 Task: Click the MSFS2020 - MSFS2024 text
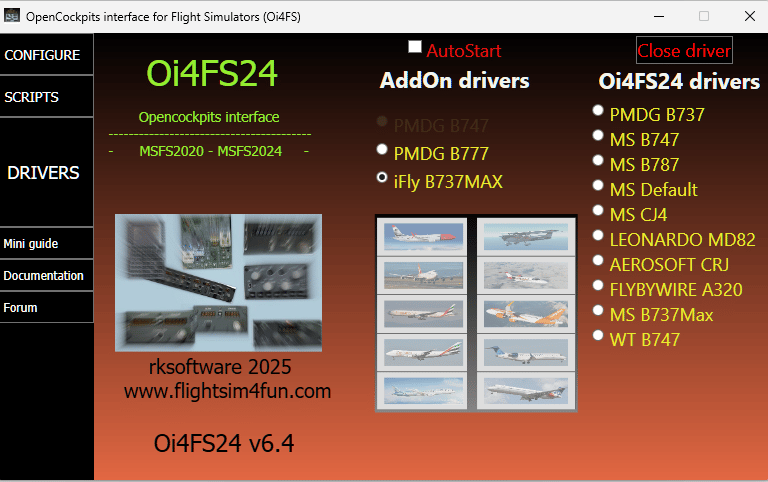211,151
